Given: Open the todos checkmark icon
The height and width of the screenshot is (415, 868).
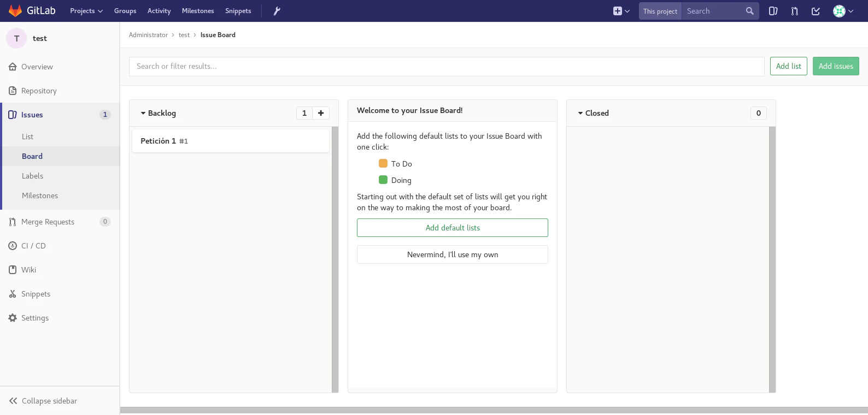Looking at the screenshot, I should pyautogui.click(x=816, y=11).
